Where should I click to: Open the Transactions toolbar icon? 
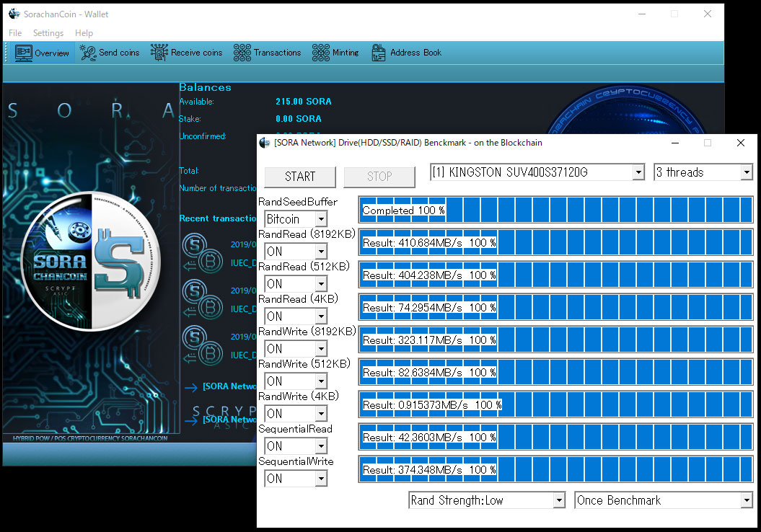coord(242,53)
